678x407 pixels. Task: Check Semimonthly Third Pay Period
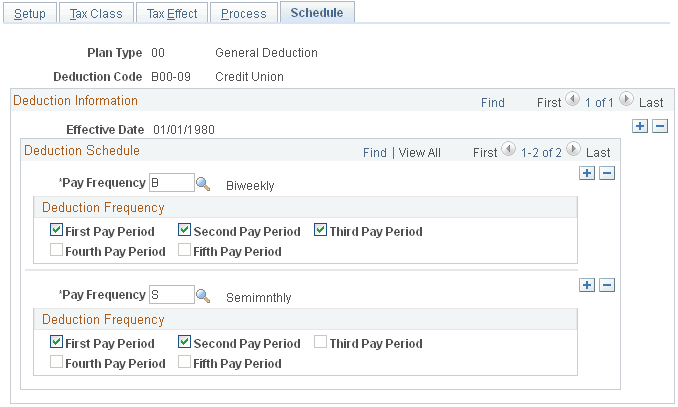click(320, 342)
